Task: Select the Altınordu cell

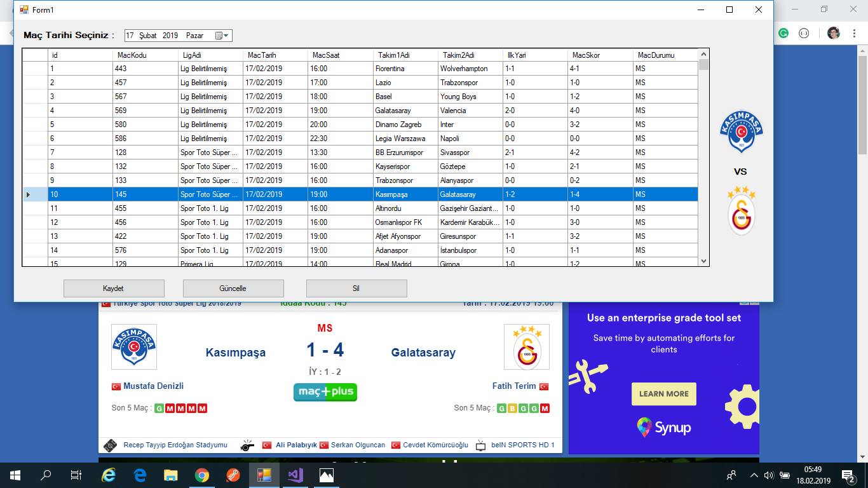Action: tap(405, 208)
